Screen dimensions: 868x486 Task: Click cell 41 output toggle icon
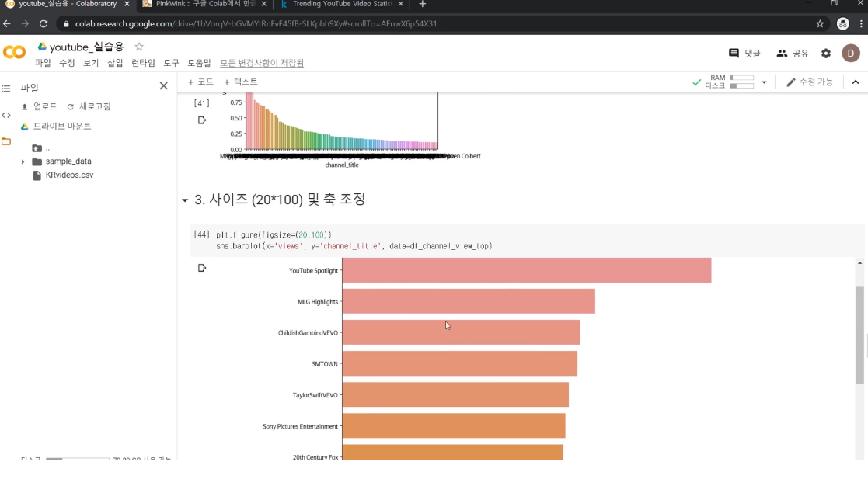pyautogui.click(x=202, y=120)
